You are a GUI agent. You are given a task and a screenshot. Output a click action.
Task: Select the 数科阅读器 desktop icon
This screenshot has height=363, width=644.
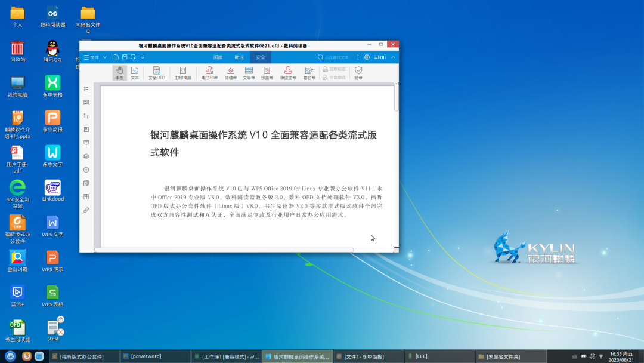tap(52, 17)
